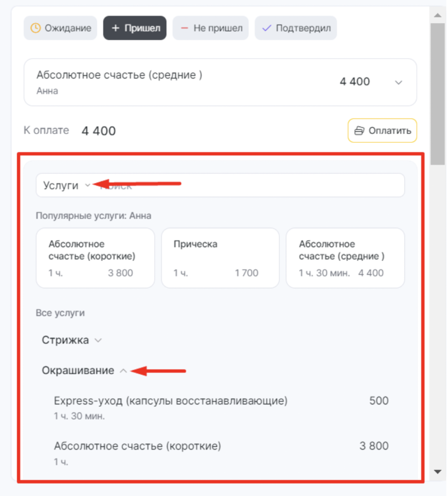The height and width of the screenshot is (496, 448).
Task: Click the clock icon on Ожидание status
Action: click(x=35, y=28)
